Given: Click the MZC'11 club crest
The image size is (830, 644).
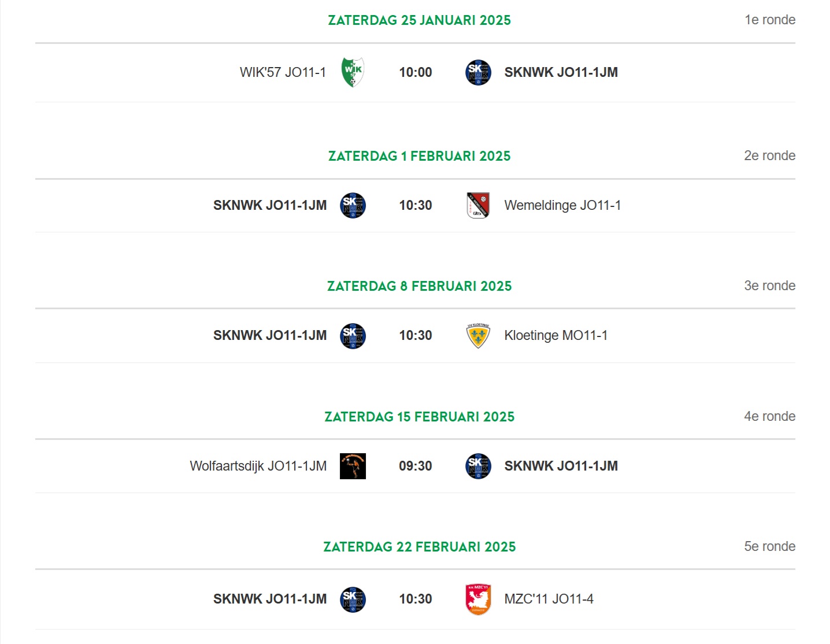Looking at the screenshot, I should click(x=478, y=599).
